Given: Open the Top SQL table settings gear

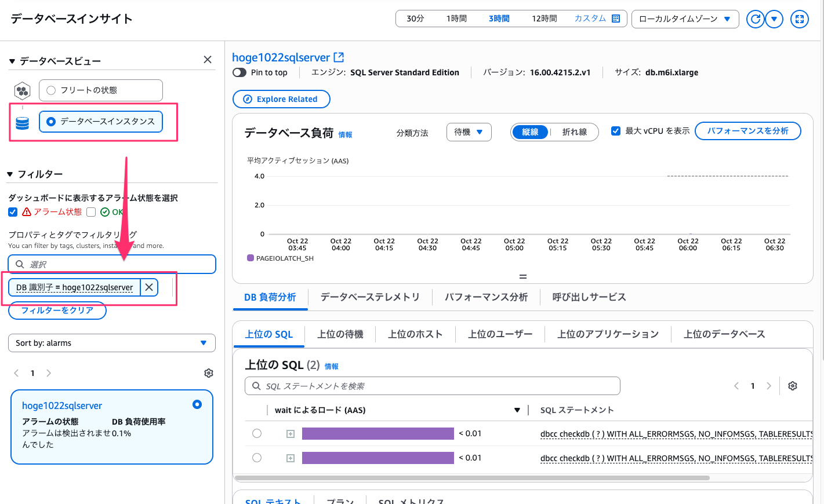Looking at the screenshot, I should (793, 386).
